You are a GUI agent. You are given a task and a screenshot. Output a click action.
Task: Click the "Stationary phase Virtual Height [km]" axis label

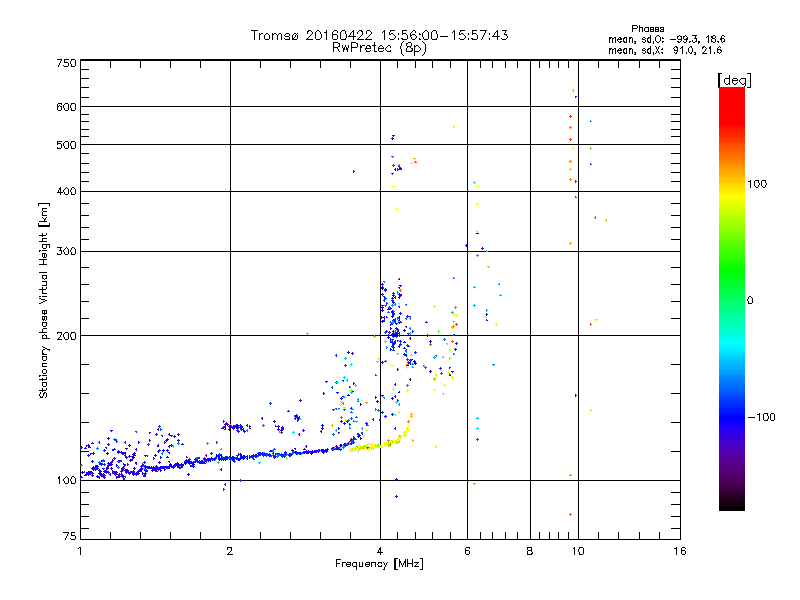coord(44,300)
